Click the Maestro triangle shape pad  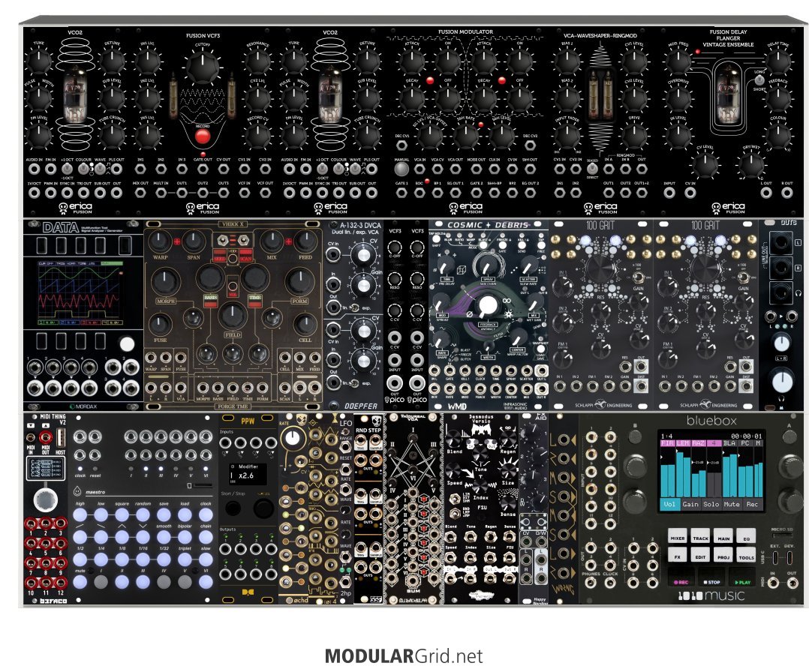(x=122, y=537)
